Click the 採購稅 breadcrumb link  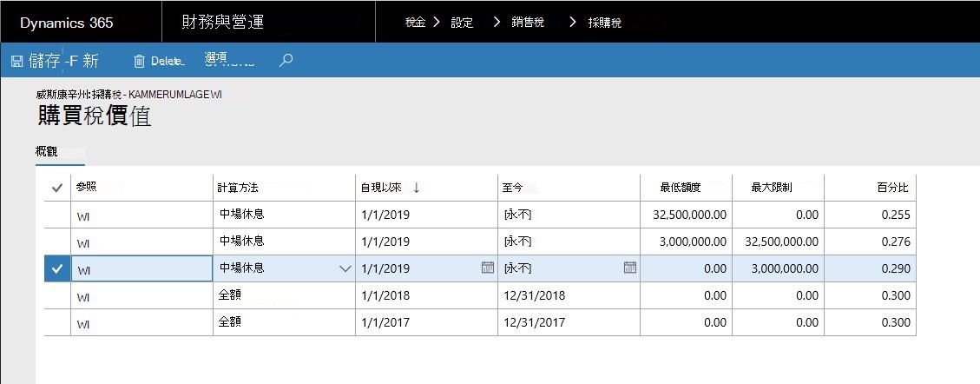click(x=604, y=23)
